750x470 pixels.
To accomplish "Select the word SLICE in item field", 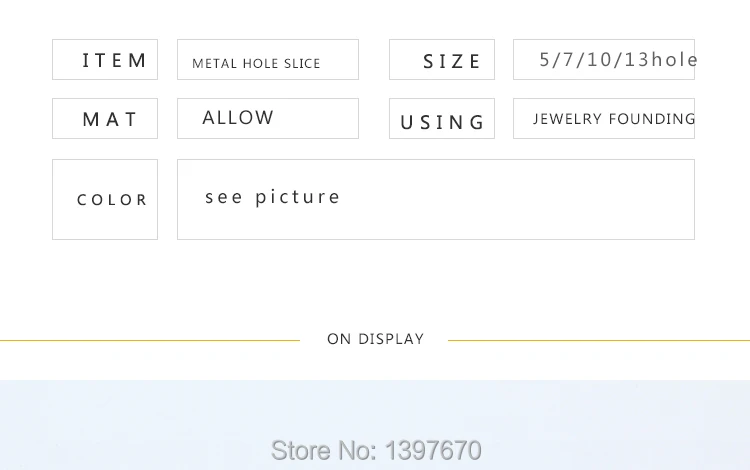I will (x=302, y=64).
